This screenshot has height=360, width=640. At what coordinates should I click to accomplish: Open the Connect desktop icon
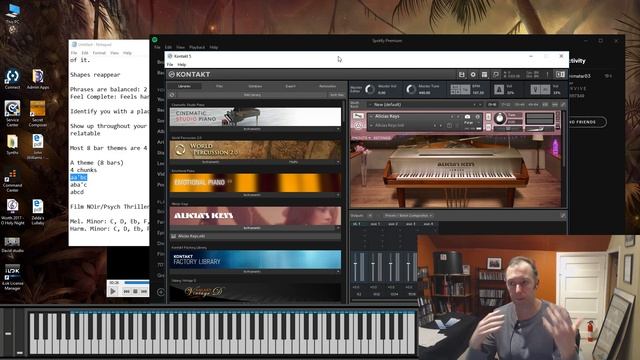click(x=12, y=79)
